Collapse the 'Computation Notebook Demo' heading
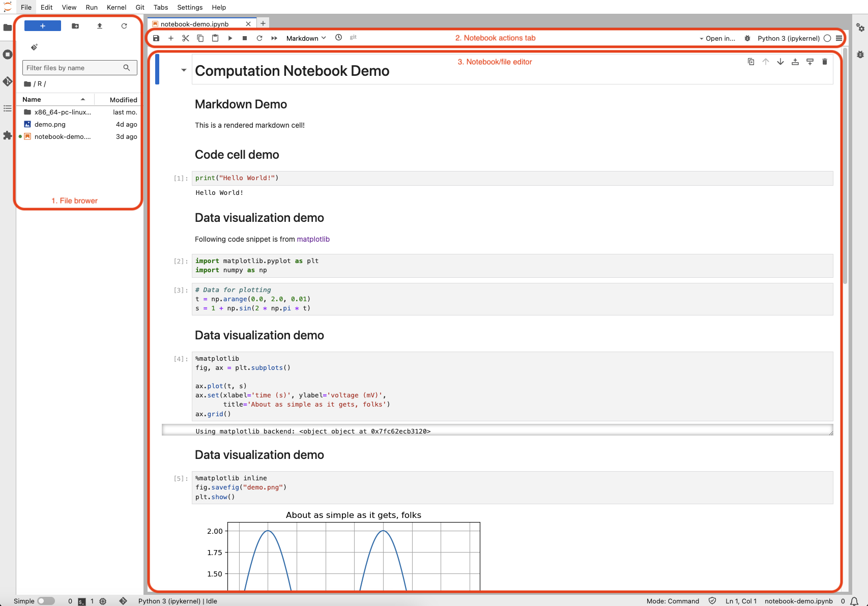Screen dimensions: 868x606 click(184, 70)
